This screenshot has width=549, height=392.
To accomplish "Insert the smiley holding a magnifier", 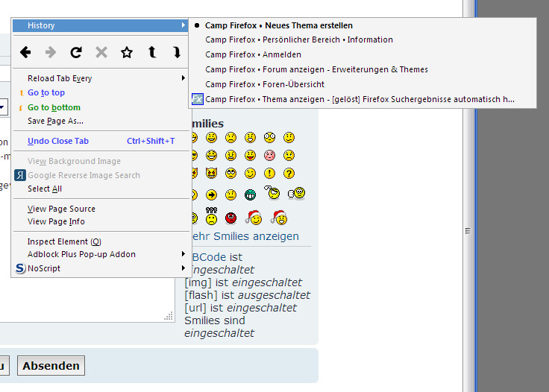I will [272, 193].
